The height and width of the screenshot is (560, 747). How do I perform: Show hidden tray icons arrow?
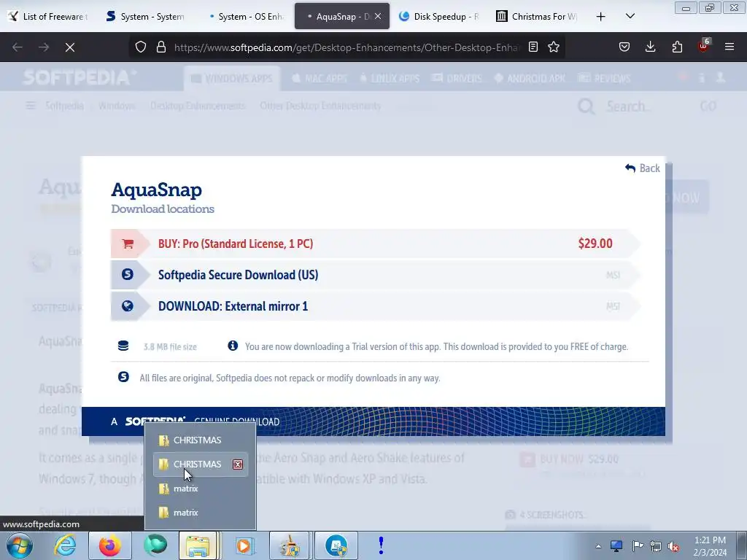pos(598,546)
